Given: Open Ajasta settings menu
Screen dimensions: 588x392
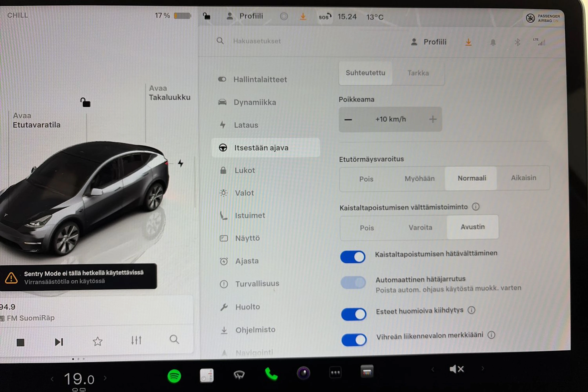Looking at the screenshot, I should click(266, 261).
